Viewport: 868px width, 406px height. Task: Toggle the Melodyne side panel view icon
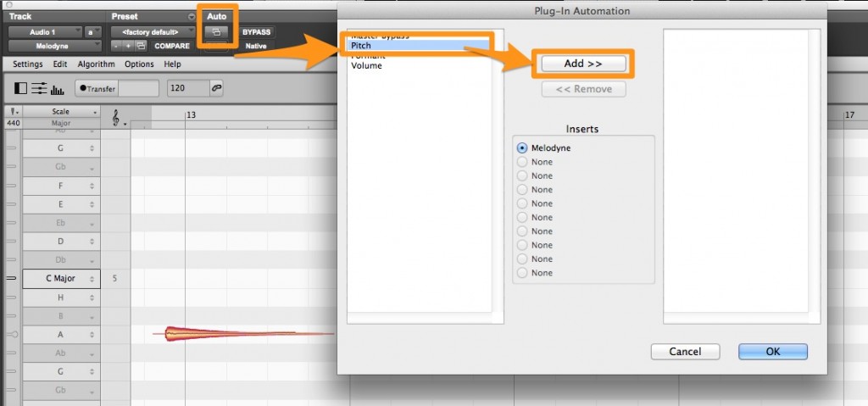coord(20,88)
